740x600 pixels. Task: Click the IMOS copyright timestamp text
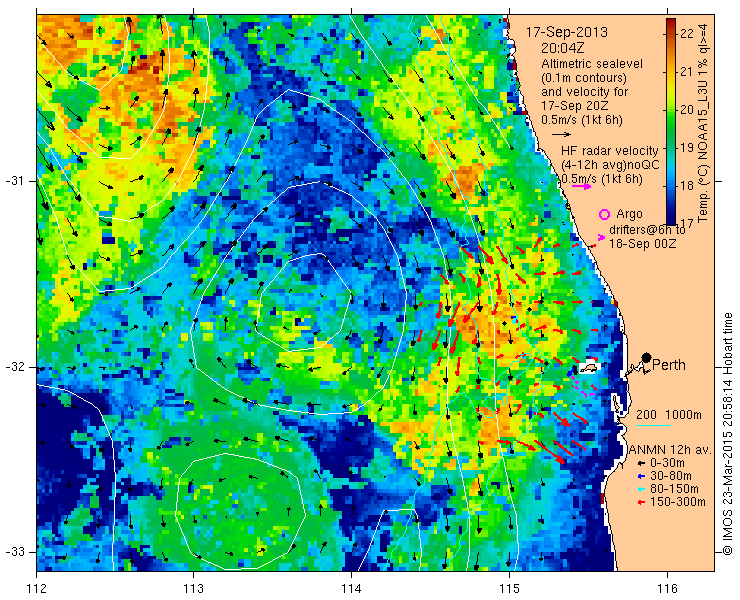[727, 434]
